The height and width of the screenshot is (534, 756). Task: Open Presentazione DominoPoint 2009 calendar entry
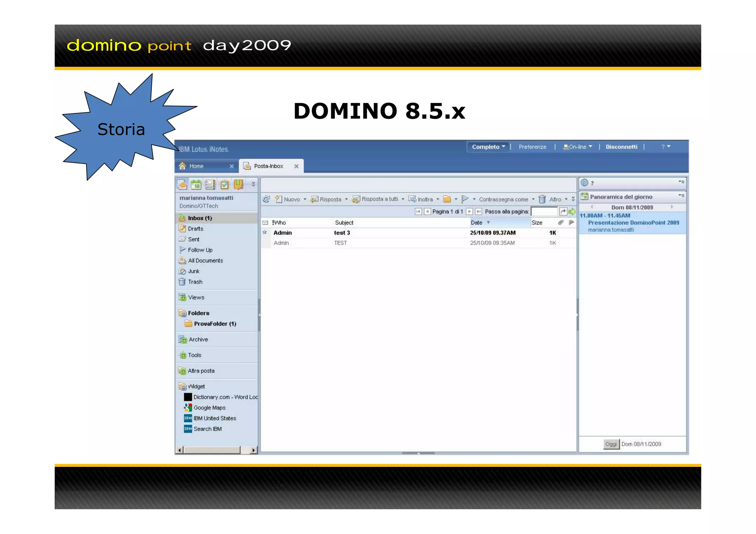coord(633,223)
